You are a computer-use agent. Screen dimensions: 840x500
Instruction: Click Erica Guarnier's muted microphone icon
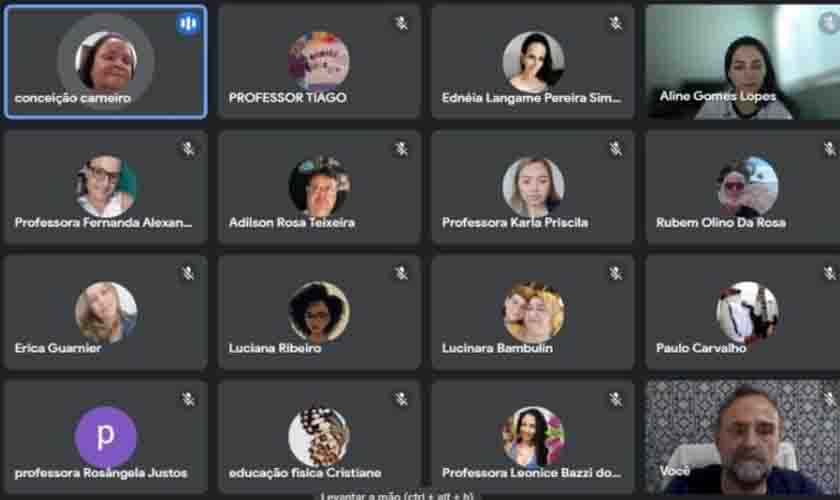click(x=188, y=273)
